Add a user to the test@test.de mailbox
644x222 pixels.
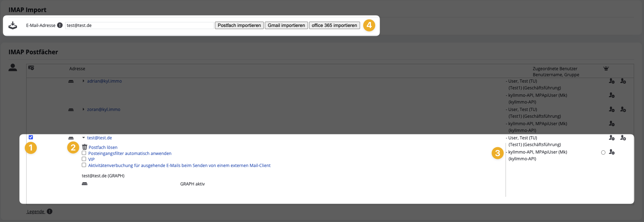623,138
